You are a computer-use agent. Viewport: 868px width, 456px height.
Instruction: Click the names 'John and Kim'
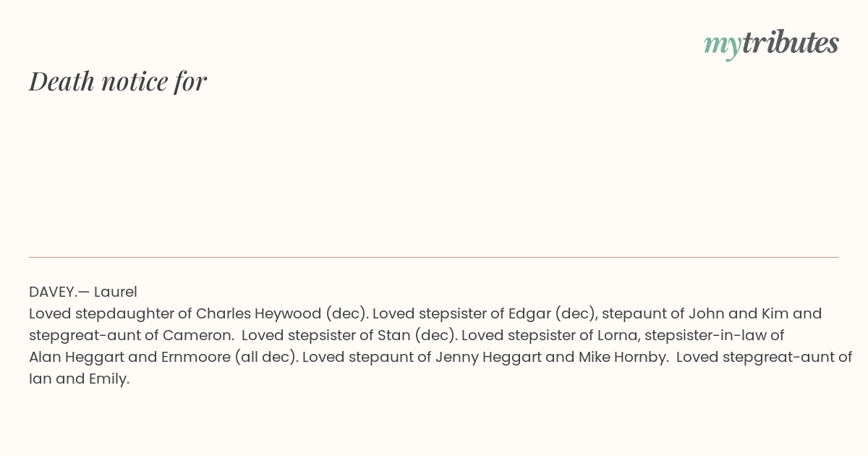tap(739, 313)
